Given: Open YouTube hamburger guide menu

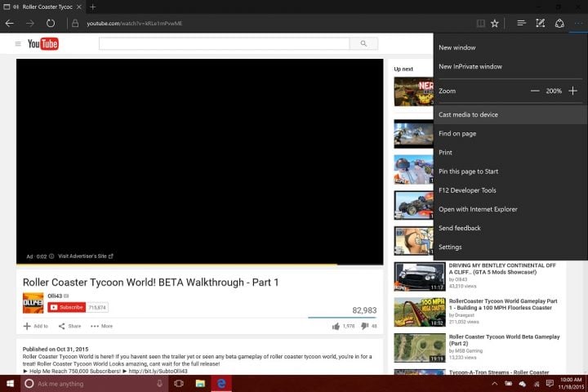Looking at the screenshot, I should (x=18, y=44).
